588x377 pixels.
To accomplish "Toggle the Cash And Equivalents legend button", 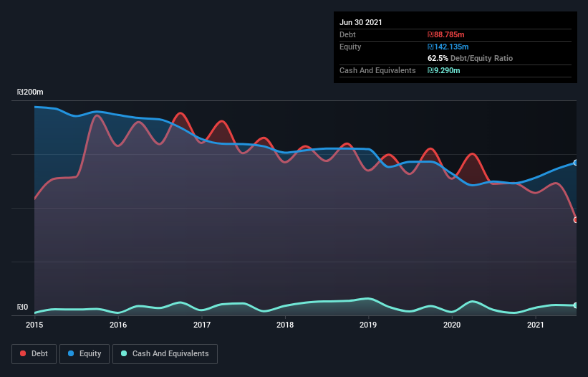I will tap(165, 354).
